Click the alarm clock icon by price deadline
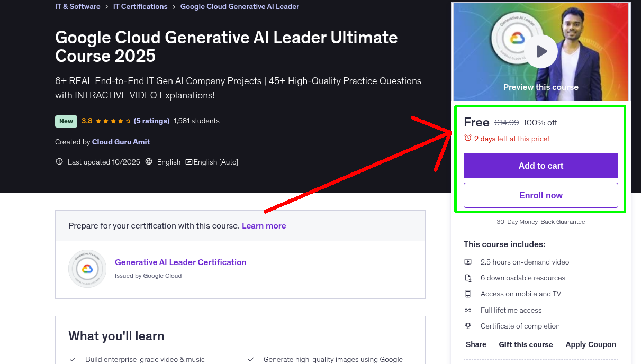This screenshot has width=641, height=364. click(467, 138)
